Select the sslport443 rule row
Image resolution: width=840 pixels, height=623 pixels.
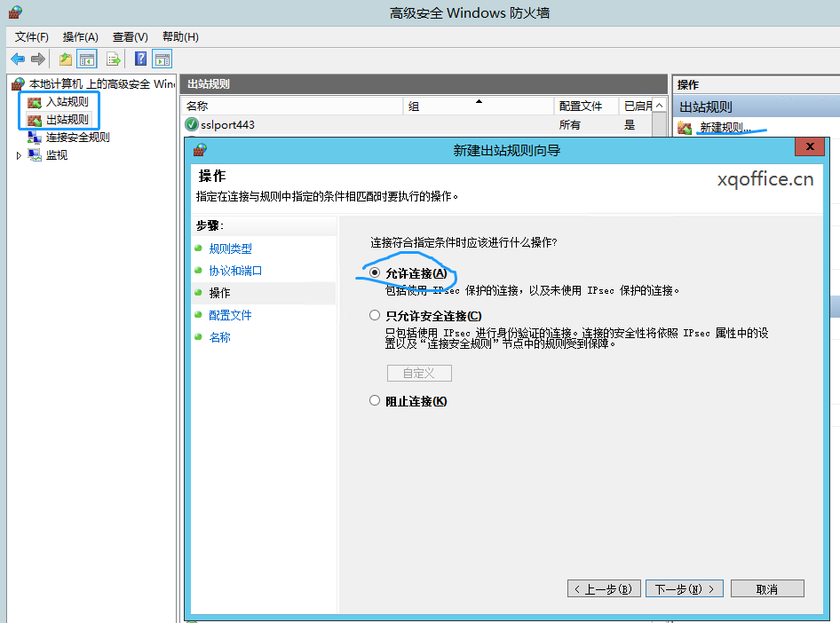click(x=417, y=125)
